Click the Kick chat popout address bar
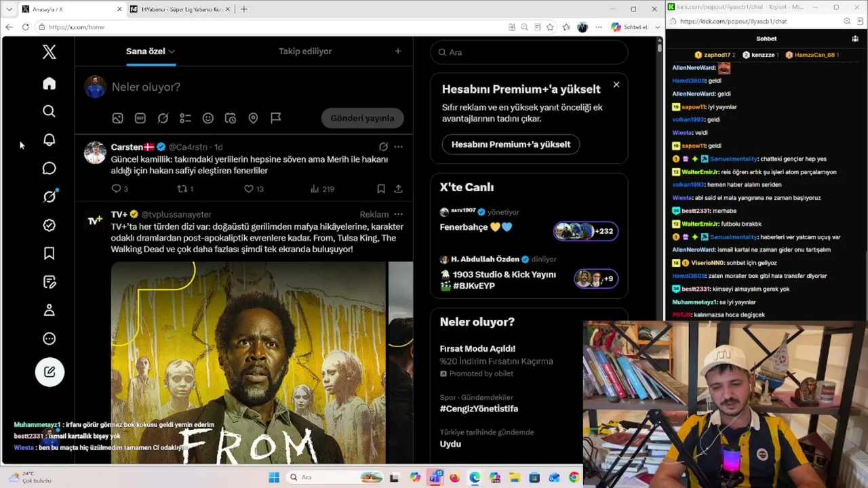Viewport: 868px width, 488px height. (756, 21)
